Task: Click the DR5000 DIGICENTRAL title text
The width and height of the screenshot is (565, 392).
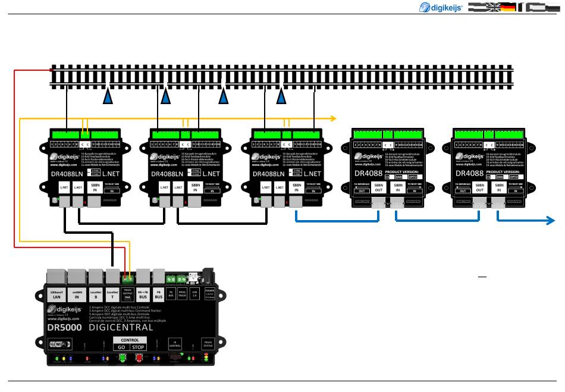Action: pos(100,328)
